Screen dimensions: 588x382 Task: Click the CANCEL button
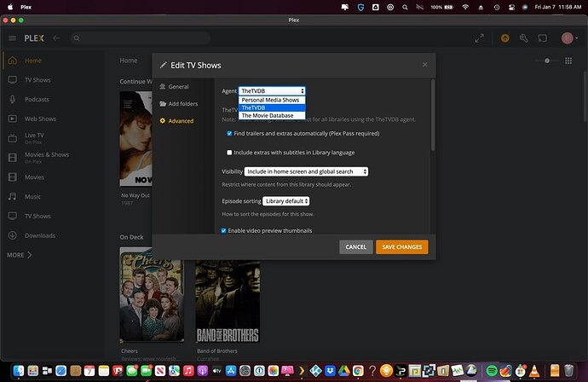(x=356, y=247)
